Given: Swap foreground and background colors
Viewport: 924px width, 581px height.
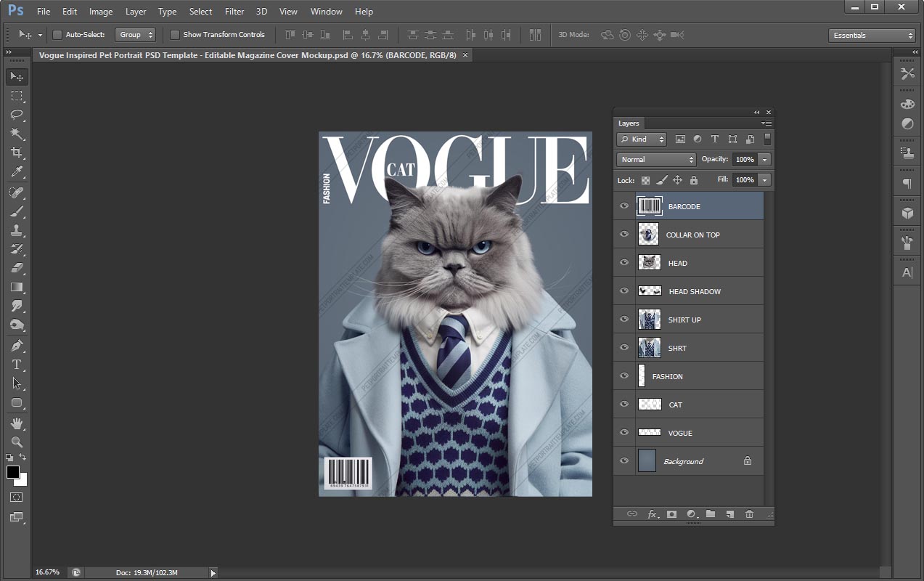Looking at the screenshot, I should tap(23, 457).
